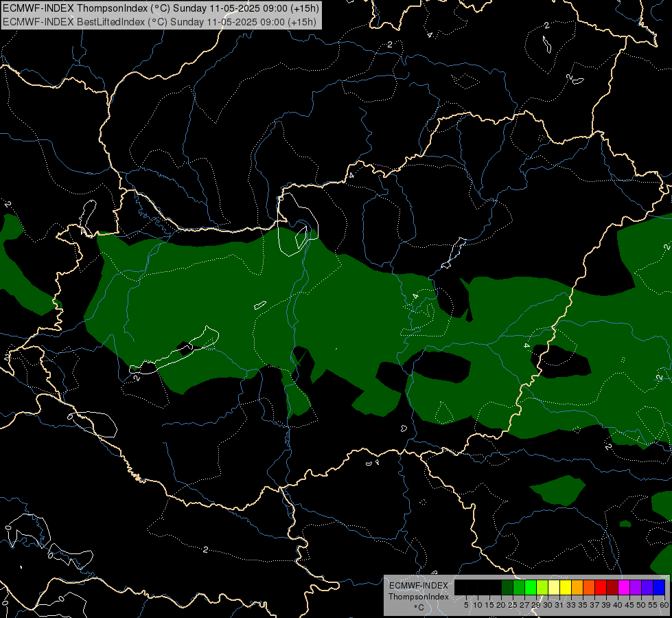Select the ThompsonIndex header line at top
The width and height of the screenshot is (672, 618).
click(161, 8)
